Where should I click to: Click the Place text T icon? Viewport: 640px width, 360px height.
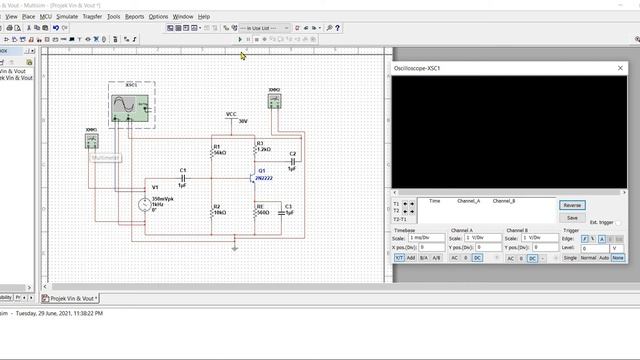80,39
